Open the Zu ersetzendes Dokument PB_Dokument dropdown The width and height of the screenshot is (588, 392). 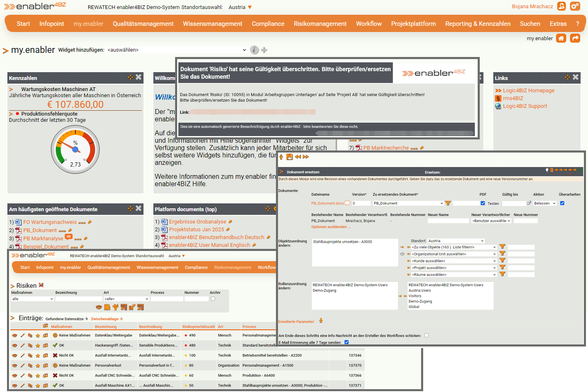[408, 203]
